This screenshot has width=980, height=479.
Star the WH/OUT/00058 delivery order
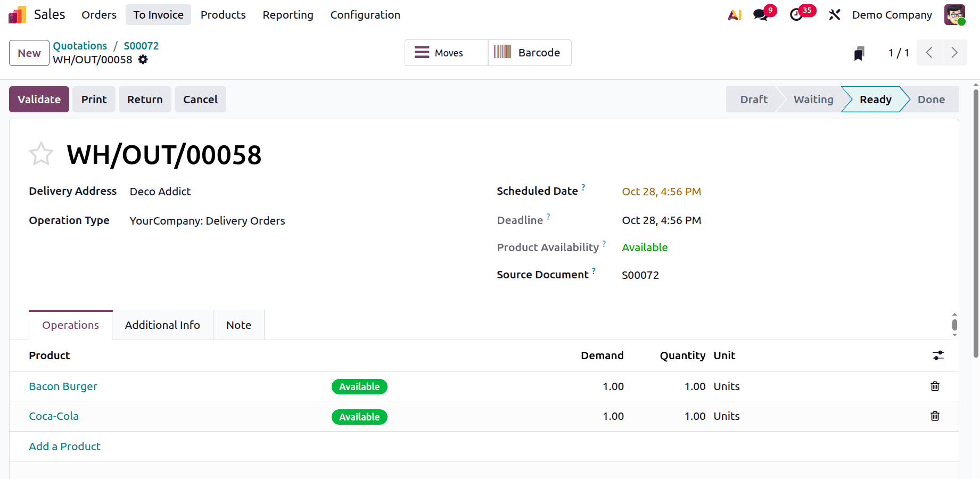click(41, 154)
